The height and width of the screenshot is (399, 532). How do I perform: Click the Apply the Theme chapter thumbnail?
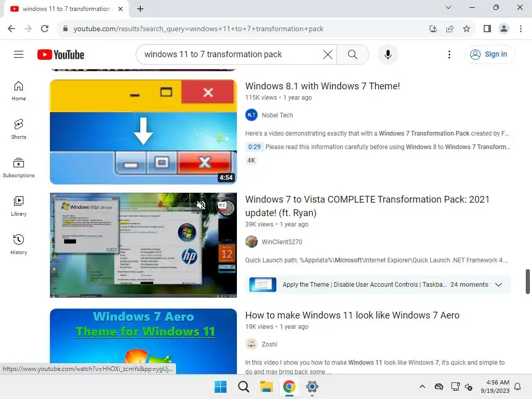point(262,285)
